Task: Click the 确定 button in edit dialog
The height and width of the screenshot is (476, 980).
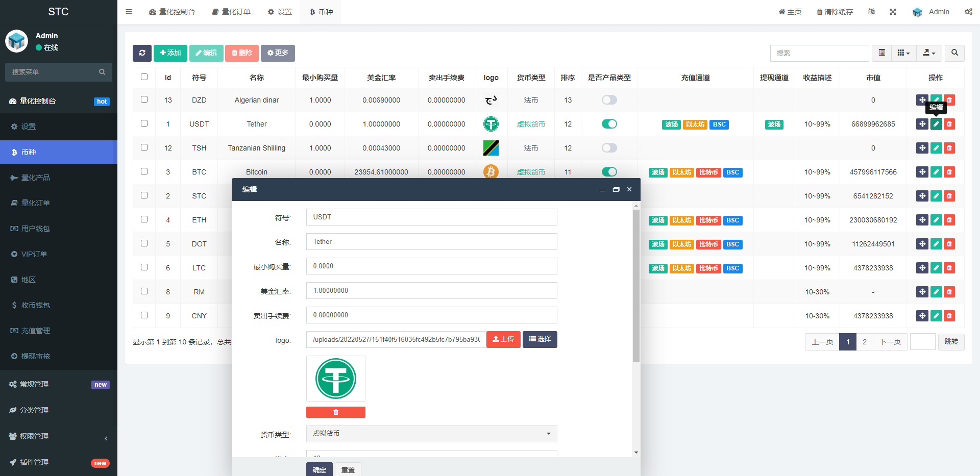Action: [320, 470]
